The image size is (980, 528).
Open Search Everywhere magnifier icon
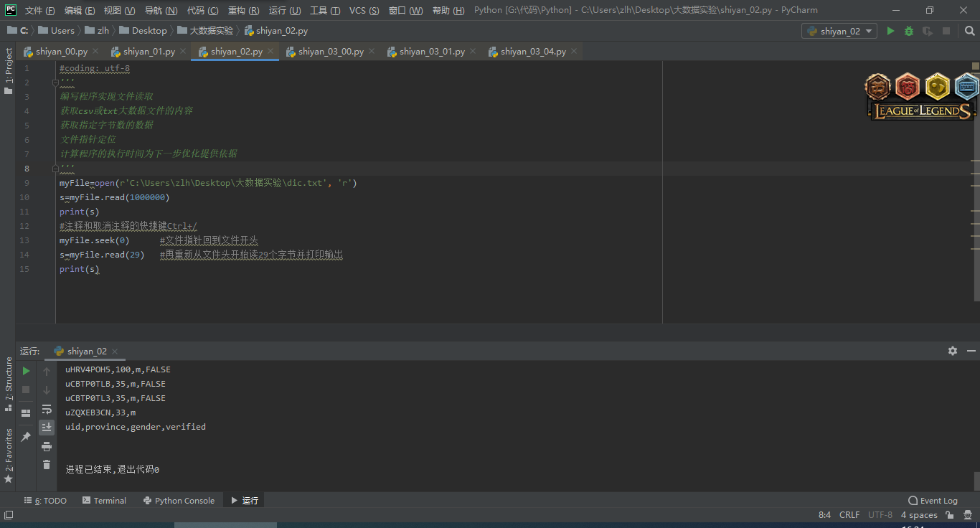pos(969,31)
